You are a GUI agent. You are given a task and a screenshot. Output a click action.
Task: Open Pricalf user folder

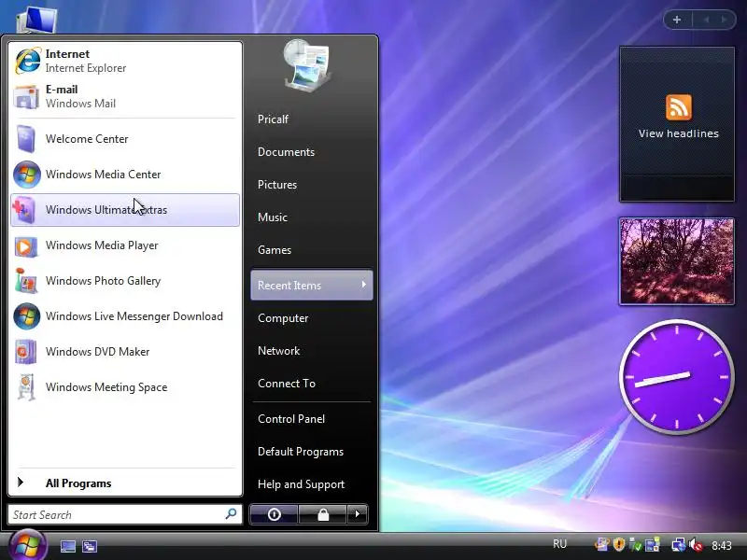tap(273, 119)
